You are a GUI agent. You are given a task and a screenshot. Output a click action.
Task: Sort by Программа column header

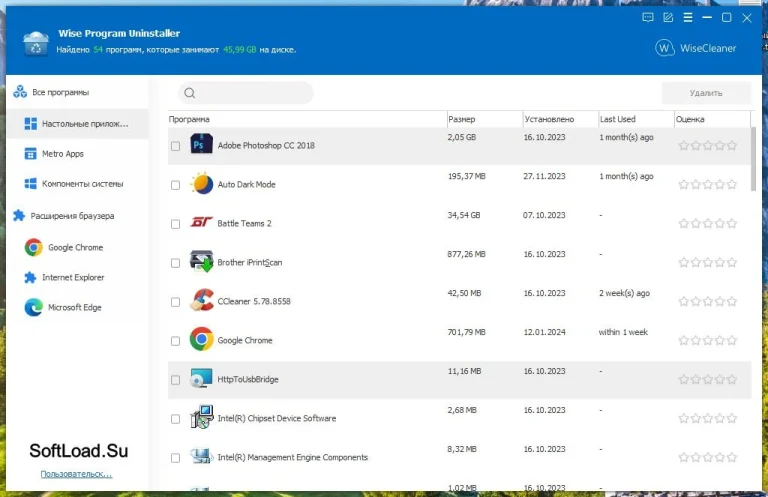coord(189,119)
